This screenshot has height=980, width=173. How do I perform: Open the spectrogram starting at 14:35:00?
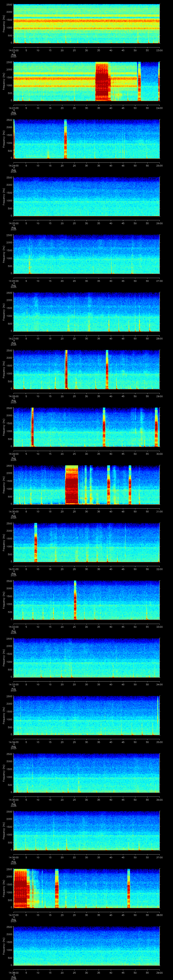click(87, 773)
